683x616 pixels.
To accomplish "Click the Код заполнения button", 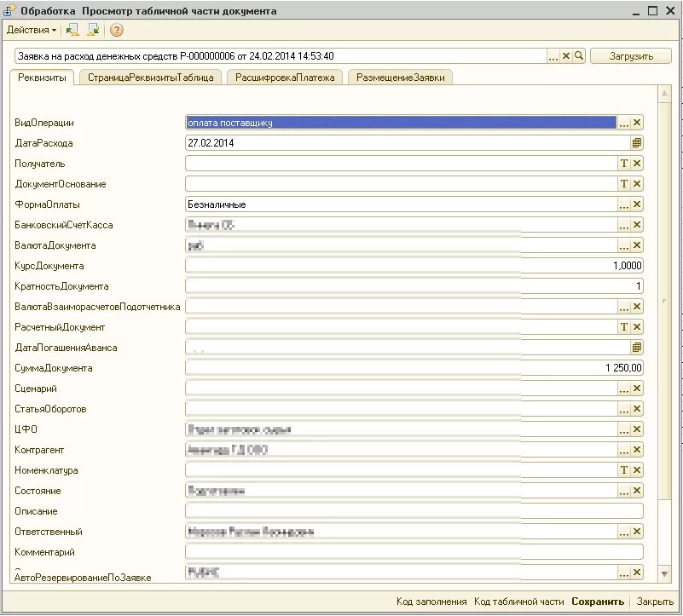I will pos(431,602).
